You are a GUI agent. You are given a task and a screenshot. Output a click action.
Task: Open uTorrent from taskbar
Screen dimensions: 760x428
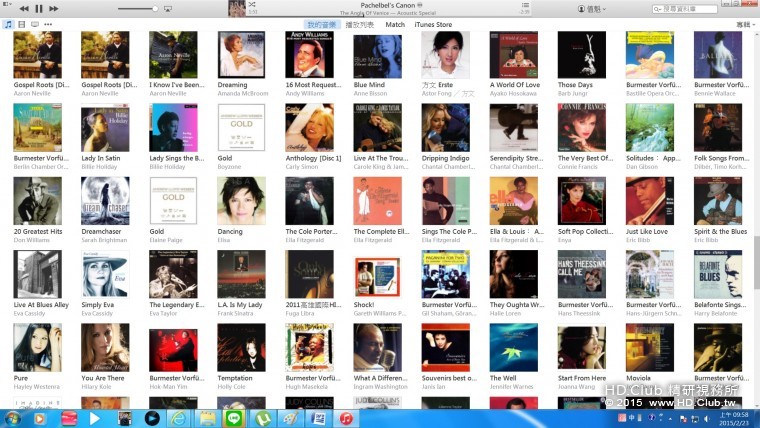[262, 418]
